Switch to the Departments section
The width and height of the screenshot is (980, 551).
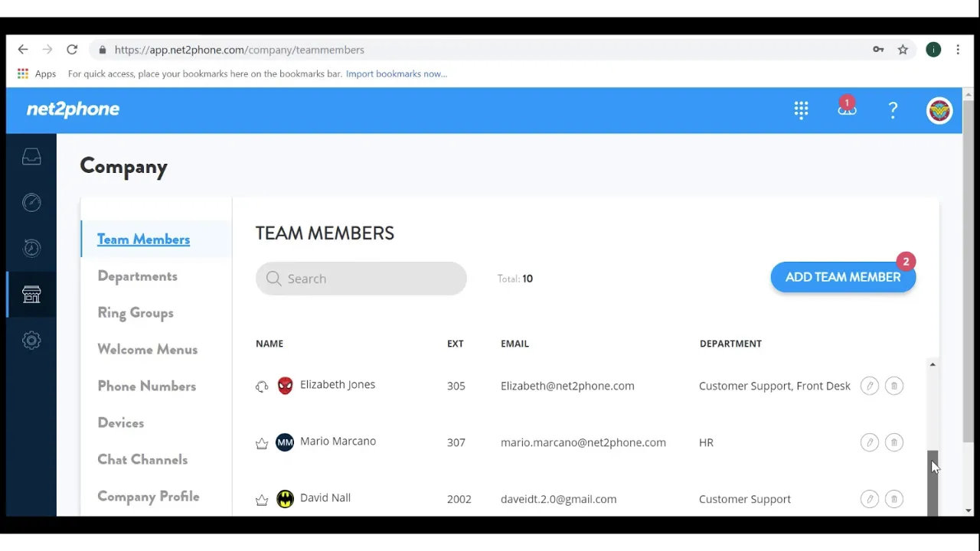(137, 276)
